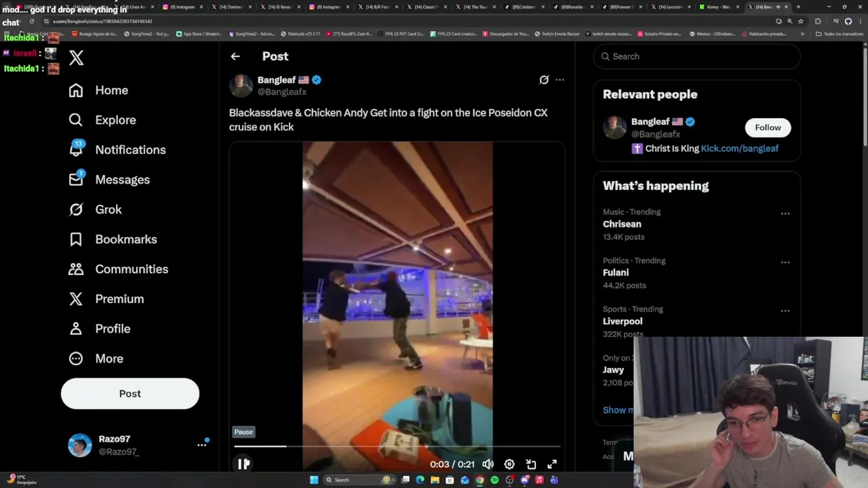
Task: Open Windows Start menu
Action: click(314, 480)
